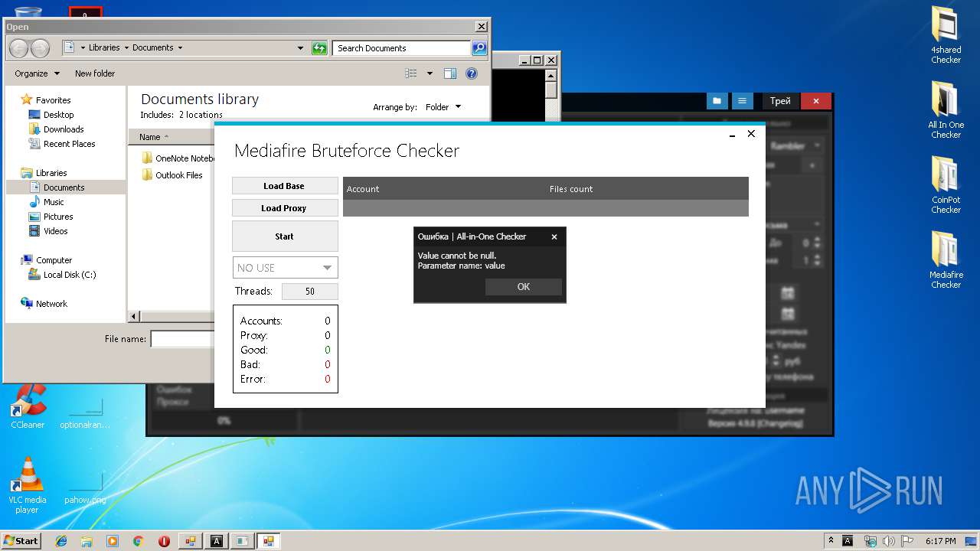This screenshot has height=551, width=980.
Task: Click Libraries in the address breadcrumb
Action: [x=104, y=47]
